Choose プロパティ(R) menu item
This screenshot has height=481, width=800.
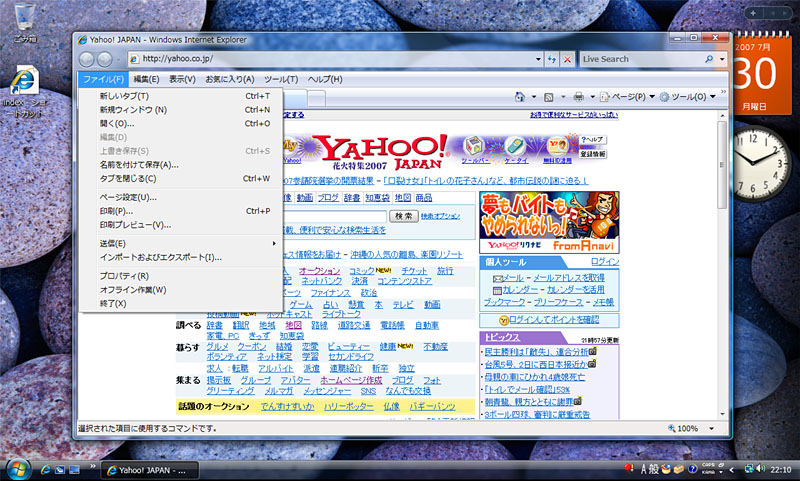coord(181,275)
